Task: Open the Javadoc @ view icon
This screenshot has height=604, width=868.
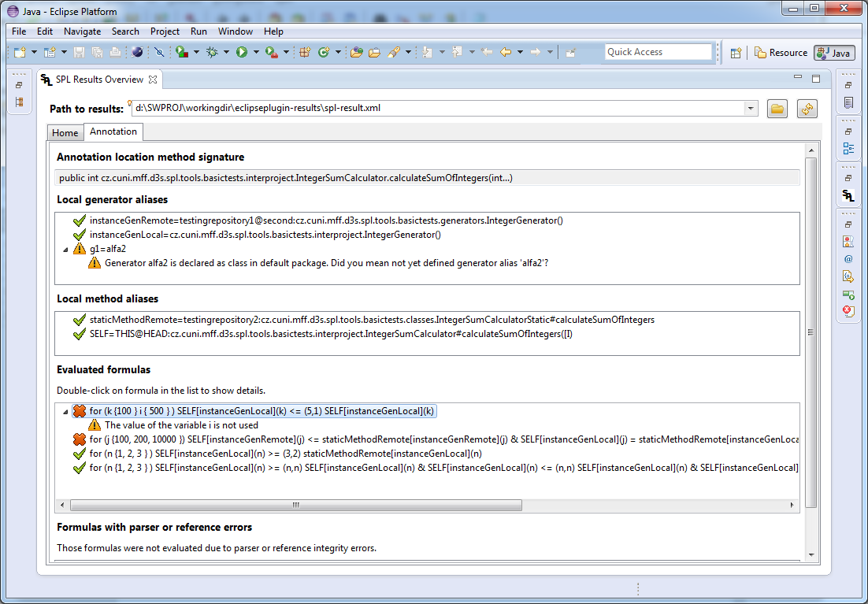Action: pos(848,258)
